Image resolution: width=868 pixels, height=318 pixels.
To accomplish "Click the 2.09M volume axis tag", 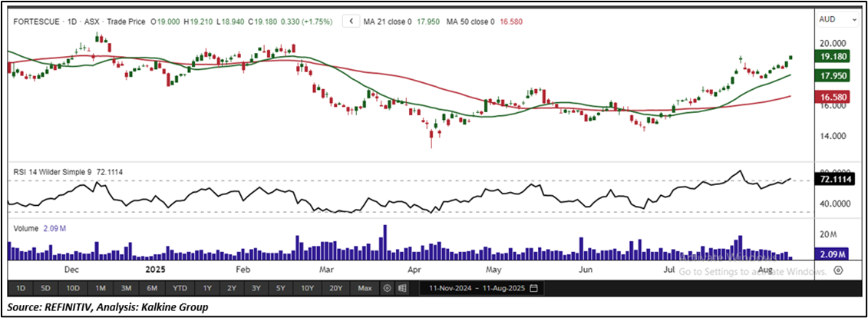I will pos(831,254).
